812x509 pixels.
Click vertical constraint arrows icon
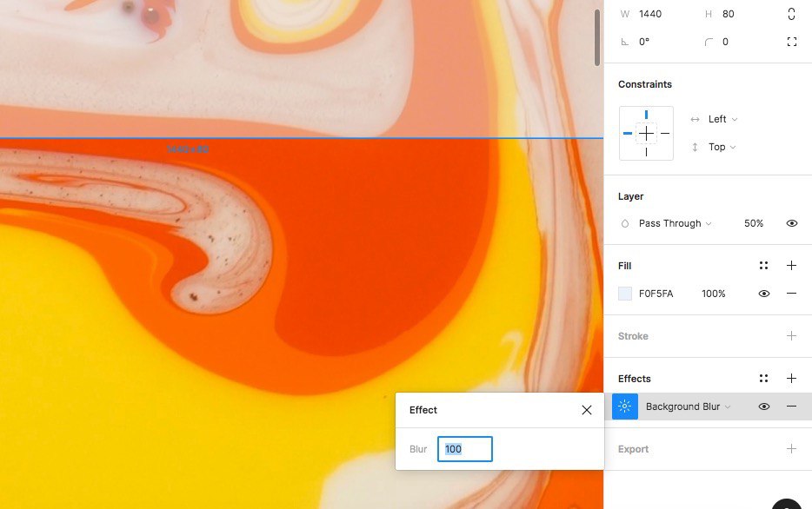pyautogui.click(x=695, y=147)
